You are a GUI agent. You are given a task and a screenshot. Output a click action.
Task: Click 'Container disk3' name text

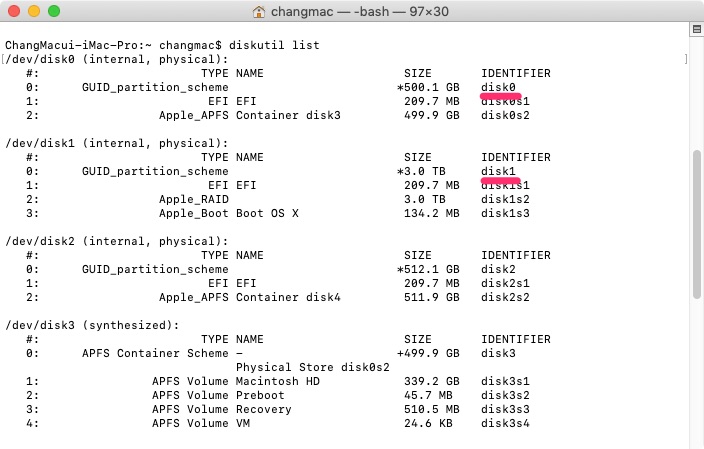(x=288, y=115)
